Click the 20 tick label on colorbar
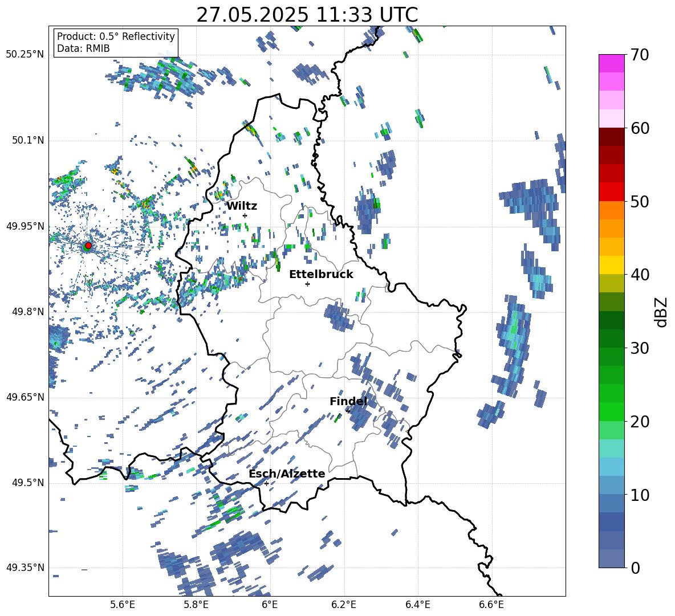 pyautogui.click(x=640, y=421)
